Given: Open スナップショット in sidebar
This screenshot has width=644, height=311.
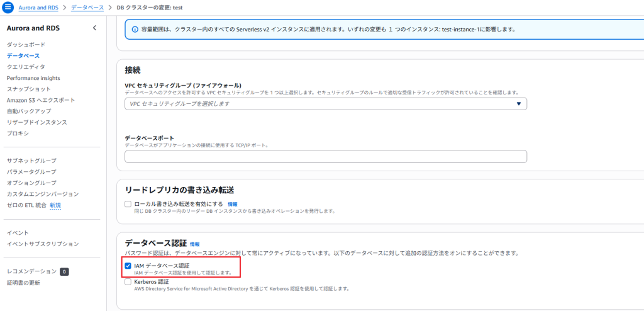Looking at the screenshot, I should tap(29, 89).
